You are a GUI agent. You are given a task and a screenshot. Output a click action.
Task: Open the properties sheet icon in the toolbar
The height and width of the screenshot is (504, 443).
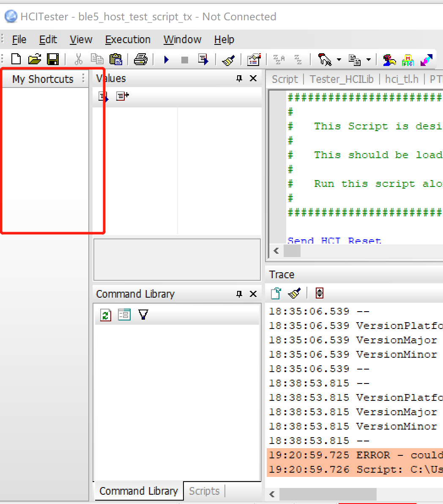click(254, 60)
